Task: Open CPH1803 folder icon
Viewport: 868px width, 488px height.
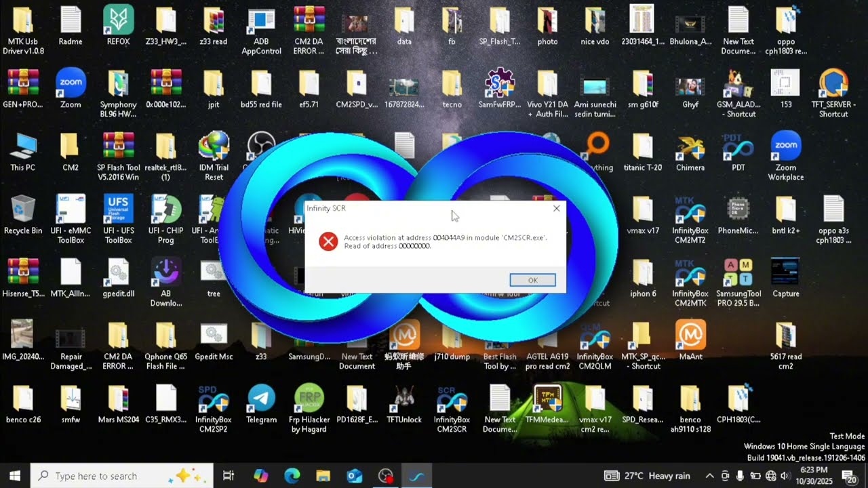Action: (x=738, y=404)
